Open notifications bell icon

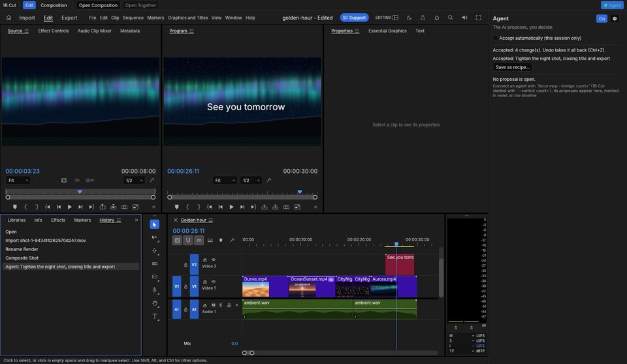[437, 18]
